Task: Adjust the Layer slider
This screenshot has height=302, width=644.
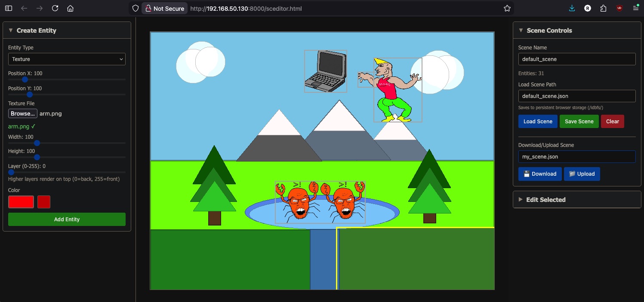Action: pos(67,172)
